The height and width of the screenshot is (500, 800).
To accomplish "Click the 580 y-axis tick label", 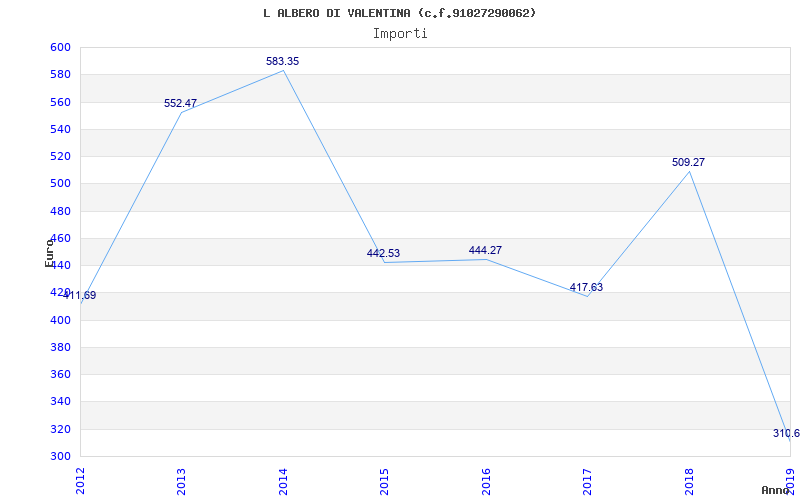I will tap(60, 75).
